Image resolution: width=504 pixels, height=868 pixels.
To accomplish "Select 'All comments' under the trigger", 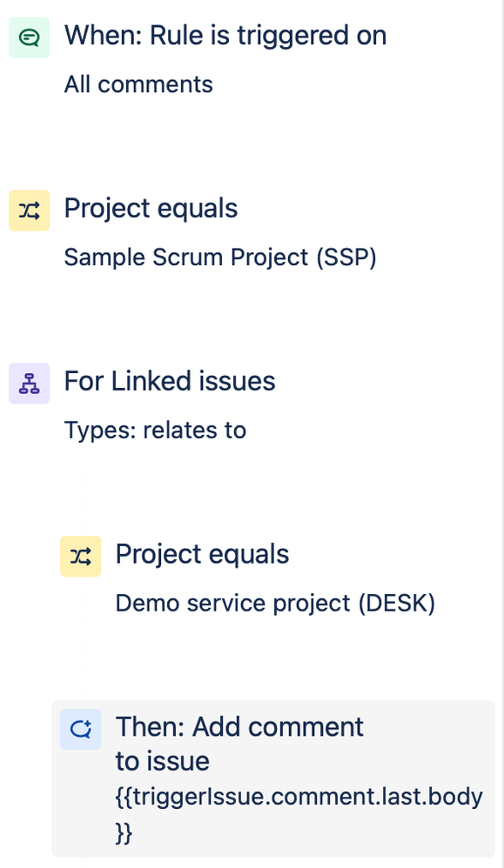I will pyautogui.click(x=138, y=84).
